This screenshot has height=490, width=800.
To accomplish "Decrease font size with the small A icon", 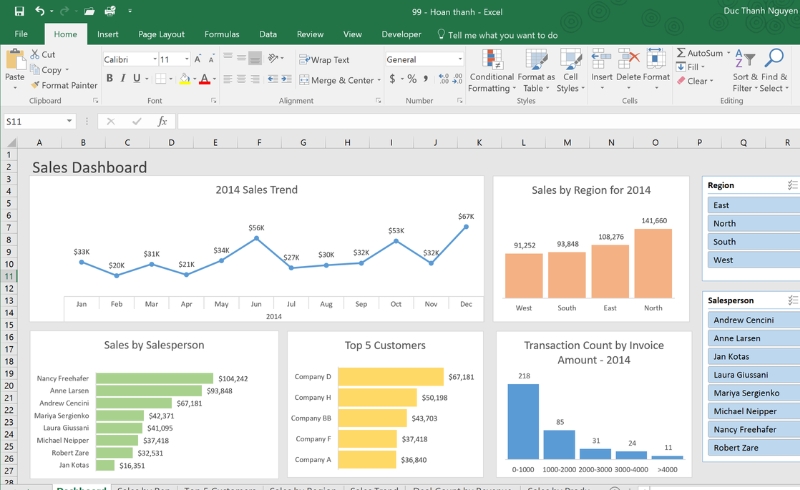I will click(x=211, y=60).
